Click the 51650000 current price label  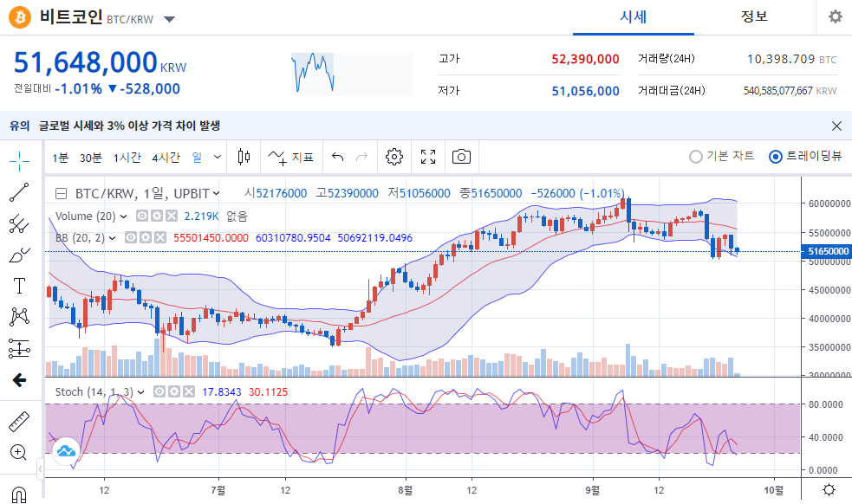tap(828, 251)
